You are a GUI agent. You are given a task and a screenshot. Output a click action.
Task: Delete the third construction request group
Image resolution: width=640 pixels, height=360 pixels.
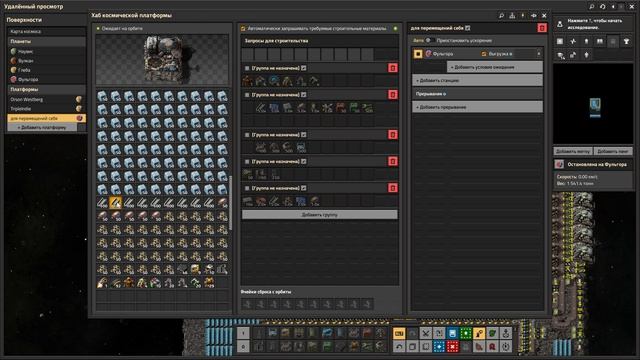click(393, 135)
